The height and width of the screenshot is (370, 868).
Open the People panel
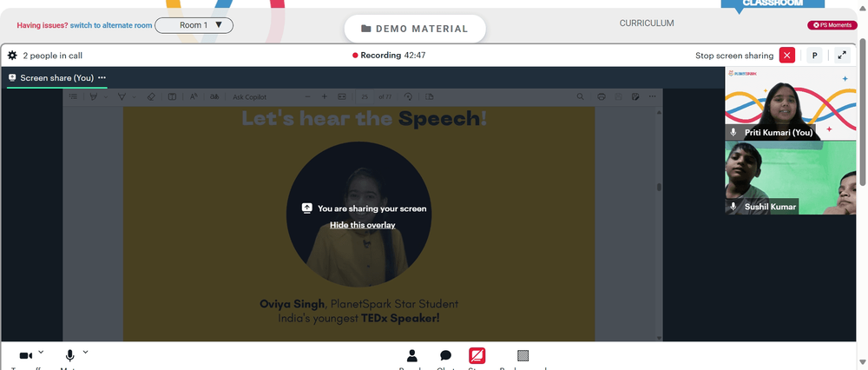tap(411, 355)
